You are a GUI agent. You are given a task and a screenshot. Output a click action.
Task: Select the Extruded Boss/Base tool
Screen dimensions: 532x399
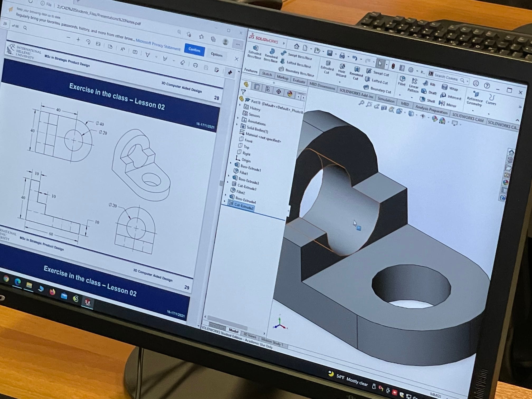[x=255, y=52]
